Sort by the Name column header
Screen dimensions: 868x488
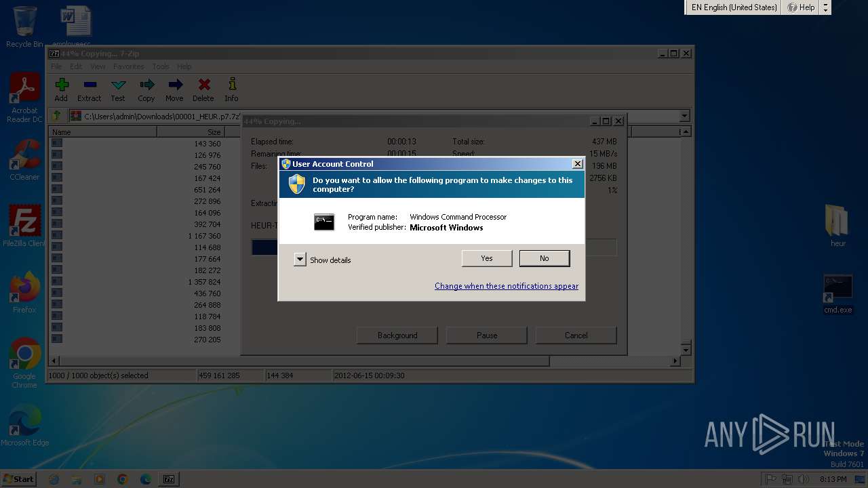pyautogui.click(x=104, y=131)
